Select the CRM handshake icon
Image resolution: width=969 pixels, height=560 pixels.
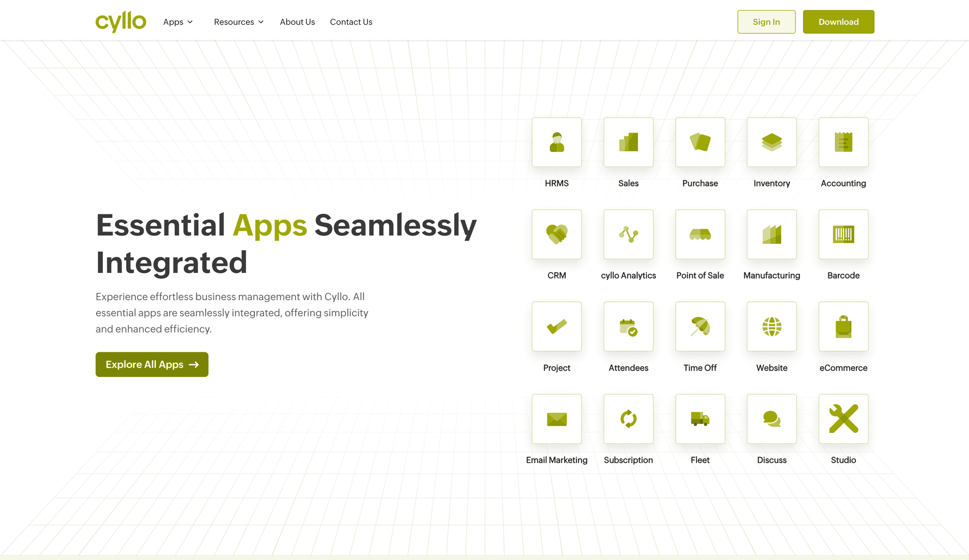(556, 234)
